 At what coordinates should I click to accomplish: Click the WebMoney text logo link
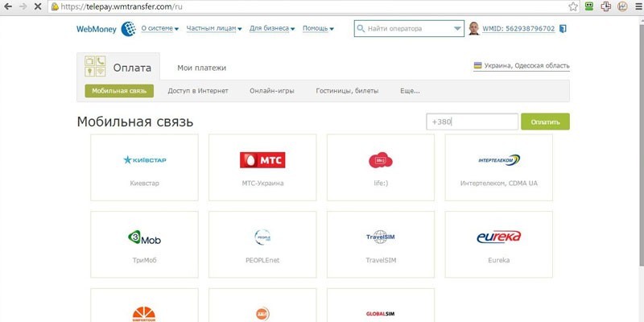[97, 29]
